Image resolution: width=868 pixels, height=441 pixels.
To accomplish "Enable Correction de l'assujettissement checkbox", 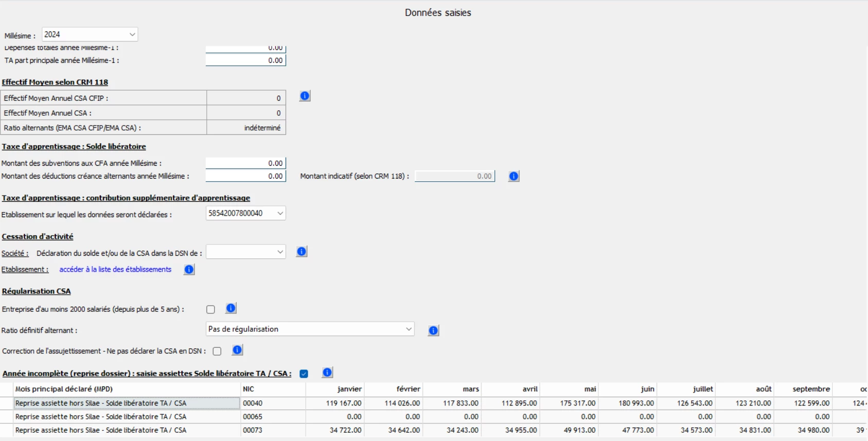I will point(217,351).
